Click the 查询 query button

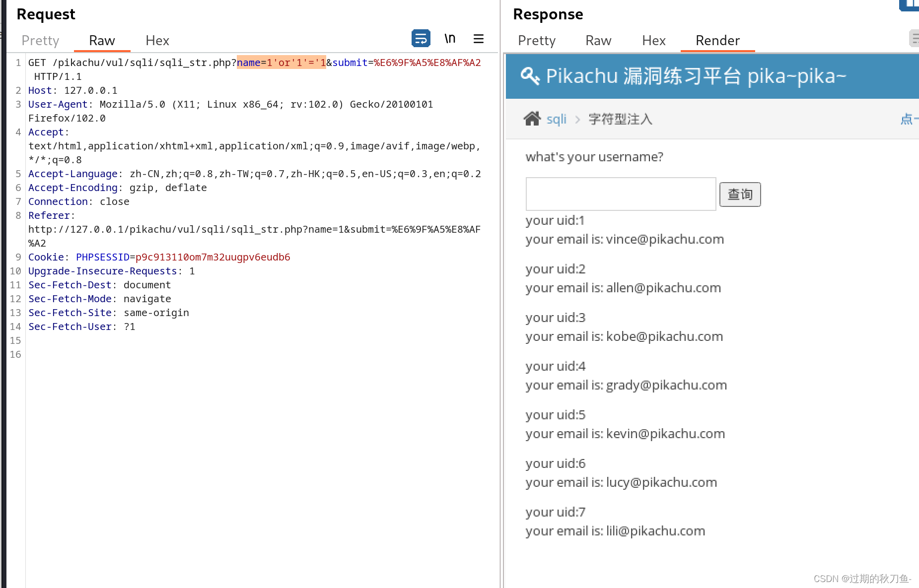[x=740, y=194]
